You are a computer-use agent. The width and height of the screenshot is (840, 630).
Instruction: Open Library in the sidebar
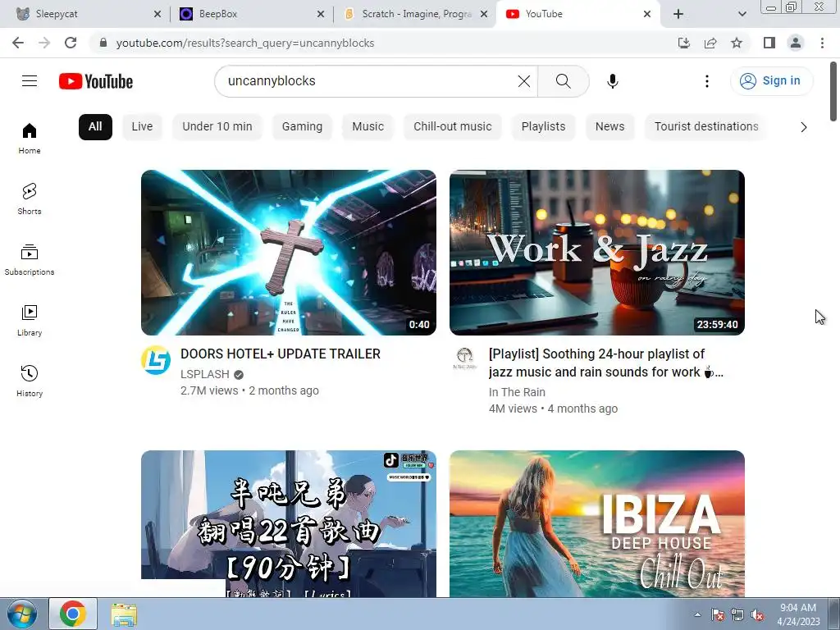click(x=30, y=321)
